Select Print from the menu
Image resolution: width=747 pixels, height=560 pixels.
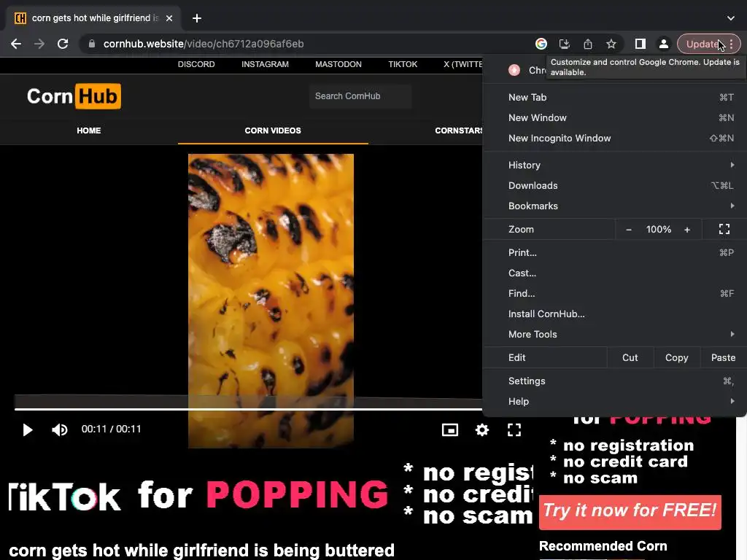tap(614, 252)
